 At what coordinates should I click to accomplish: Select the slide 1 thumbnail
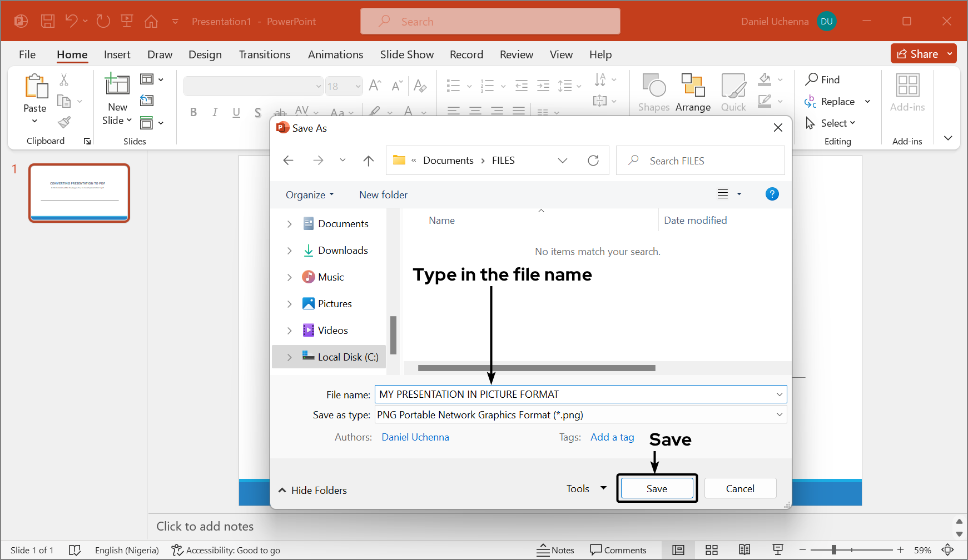coord(78,193)
